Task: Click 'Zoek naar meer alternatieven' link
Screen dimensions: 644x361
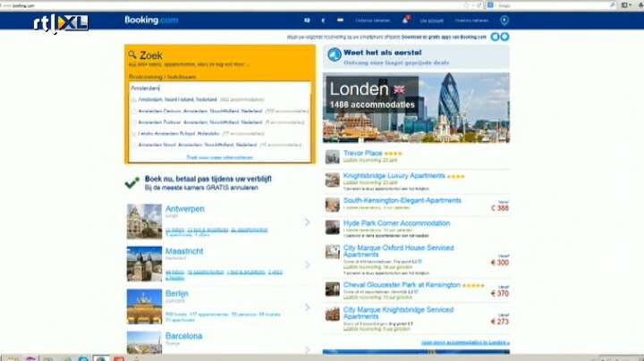Action: (220, 156)
